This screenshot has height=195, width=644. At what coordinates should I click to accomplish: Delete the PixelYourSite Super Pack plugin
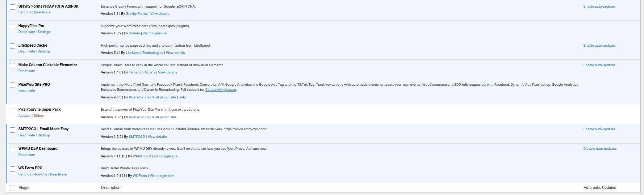[x=39, y=116]
